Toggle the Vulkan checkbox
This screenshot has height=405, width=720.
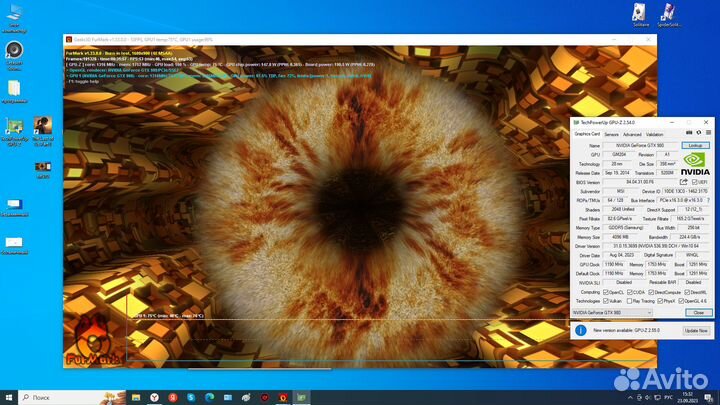pos(605,300)
